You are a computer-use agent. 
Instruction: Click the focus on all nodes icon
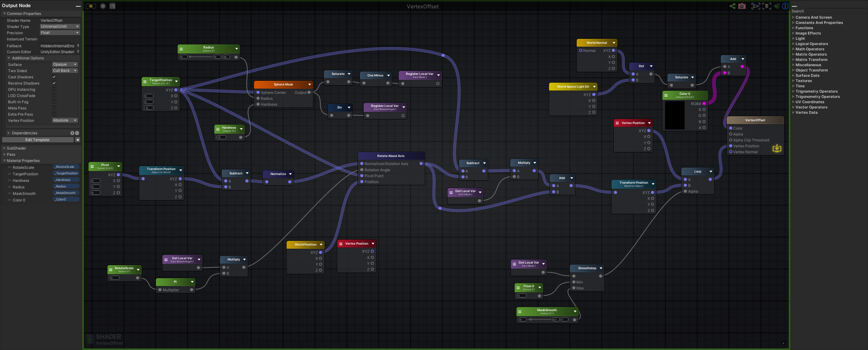point(756,6)
